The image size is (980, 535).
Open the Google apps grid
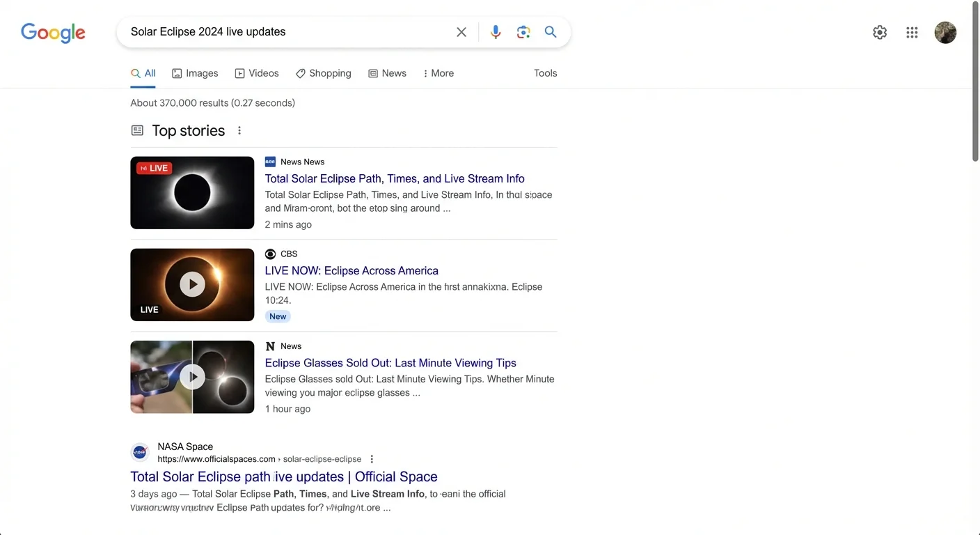[912, 32]
